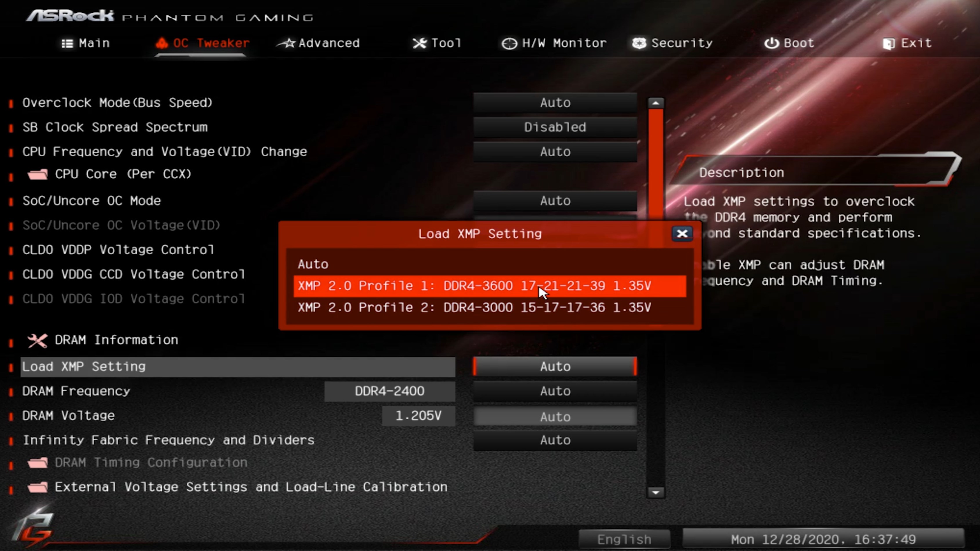Image resolution: width=980 pixels, height=551 pixels.
Task: Open DRAM Timing Configuration entry text
Action: (151, 463)
